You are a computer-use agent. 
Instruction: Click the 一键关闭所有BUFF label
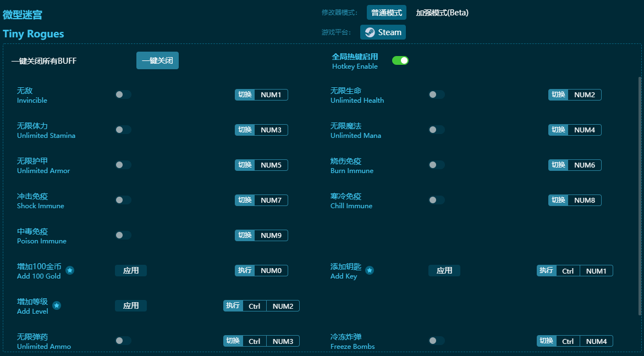(x=44, y=61)
